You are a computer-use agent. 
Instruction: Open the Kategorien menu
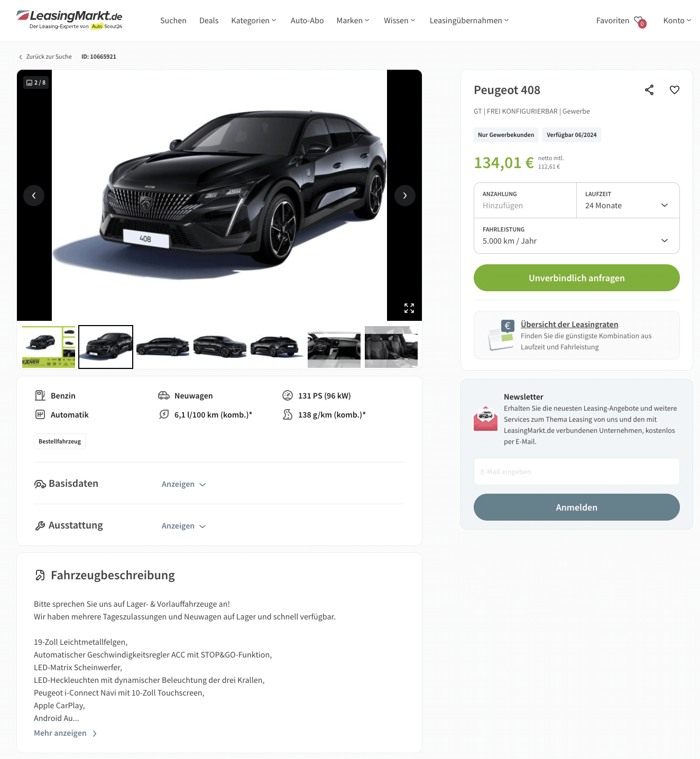click(x=254, y=21)
